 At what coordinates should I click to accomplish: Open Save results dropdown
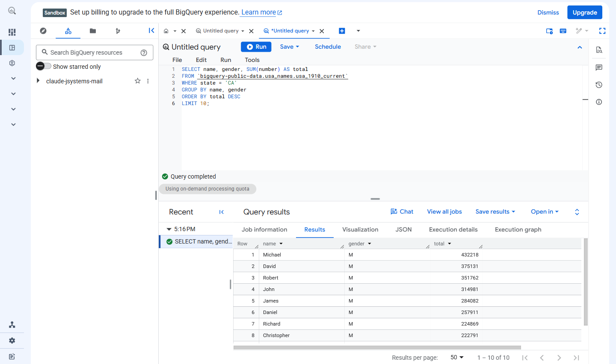pos(495,211)
